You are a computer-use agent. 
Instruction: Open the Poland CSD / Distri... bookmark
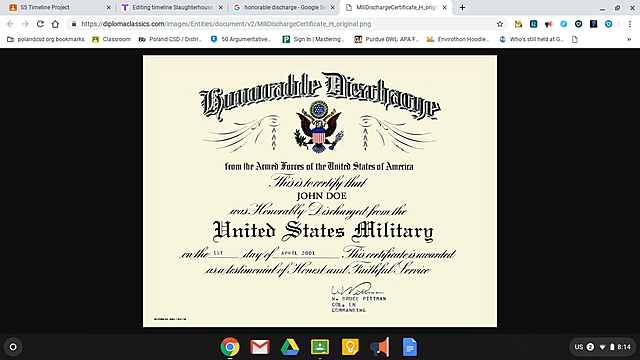(171, 39)
